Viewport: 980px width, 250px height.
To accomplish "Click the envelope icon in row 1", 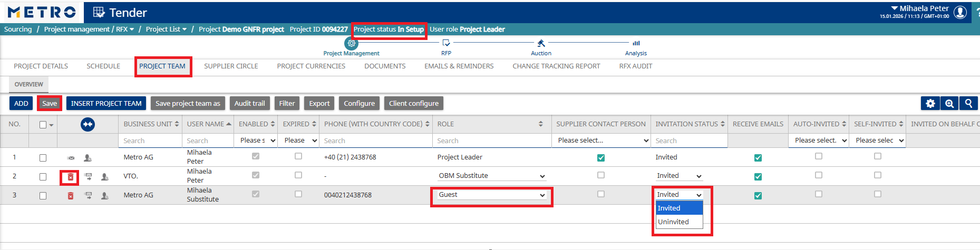I will pos(71,157).
